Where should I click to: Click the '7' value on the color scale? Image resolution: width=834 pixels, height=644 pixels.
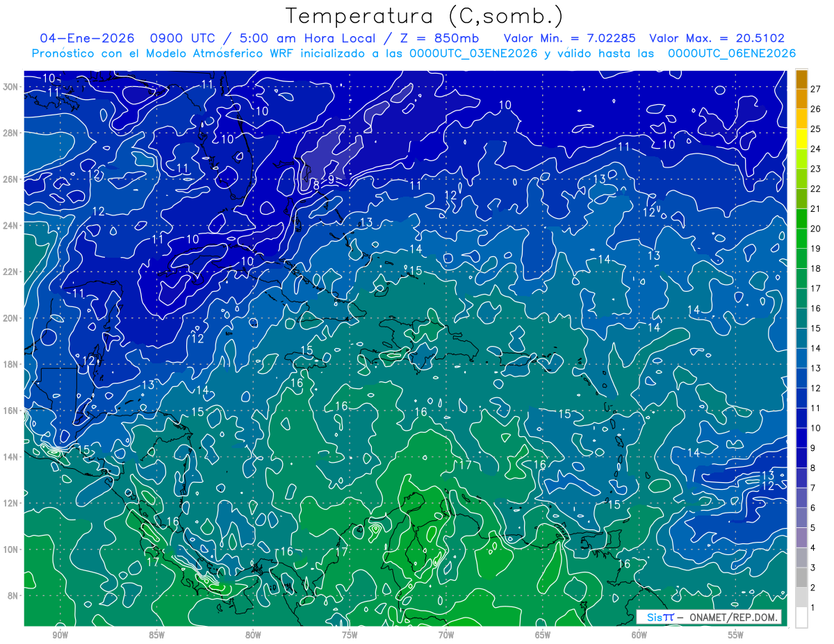pos(813,488)
